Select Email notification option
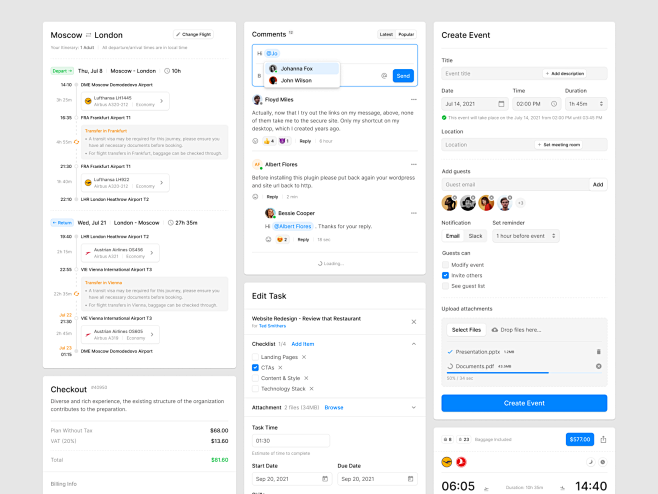 tap(452, 236)
